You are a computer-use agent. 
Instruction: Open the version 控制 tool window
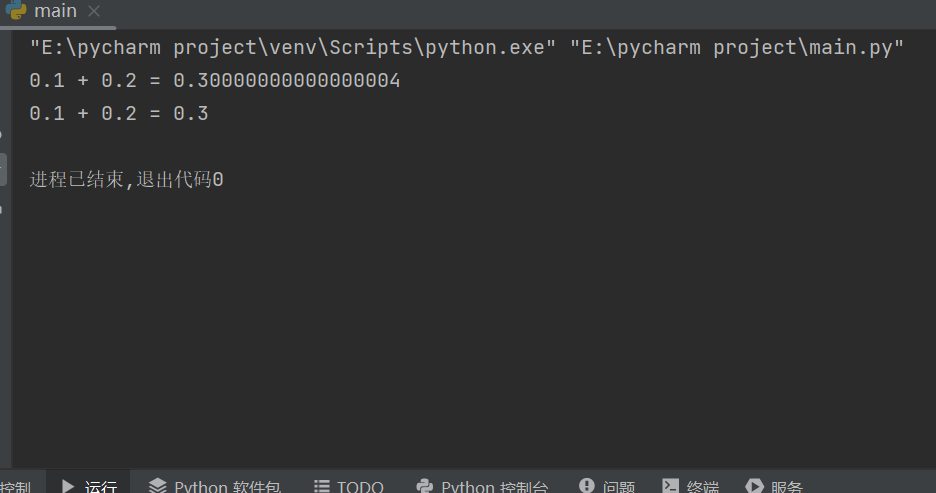pos(15,487)
